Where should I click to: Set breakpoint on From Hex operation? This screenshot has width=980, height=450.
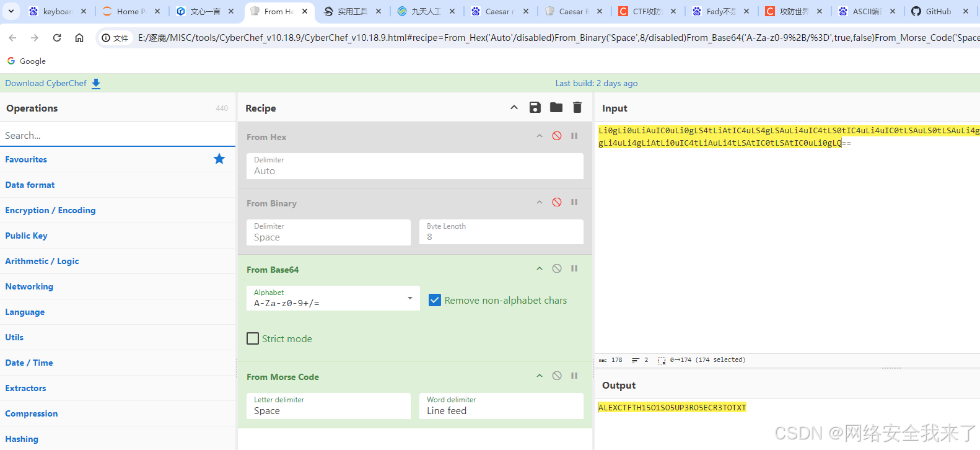tap(574, 136)
